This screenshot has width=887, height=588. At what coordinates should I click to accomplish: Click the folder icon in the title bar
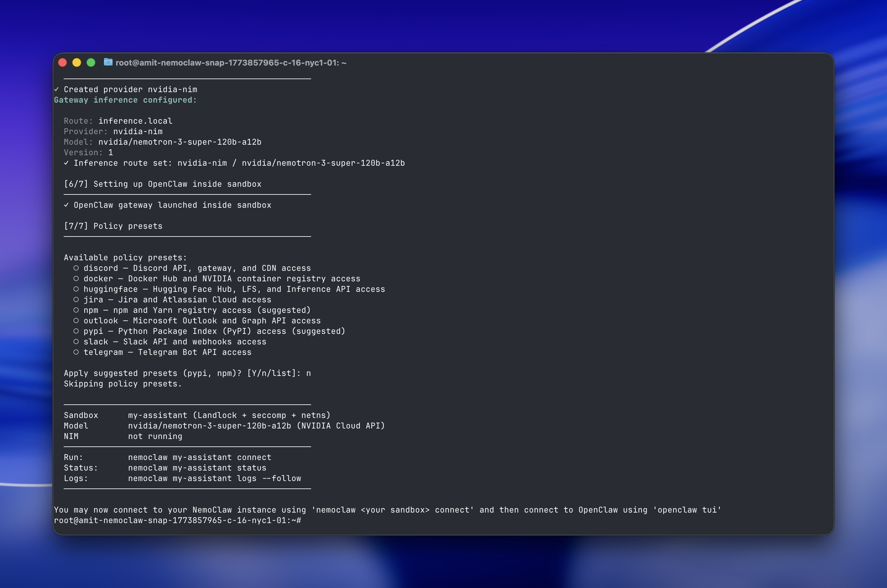click(x=108, y=63)
